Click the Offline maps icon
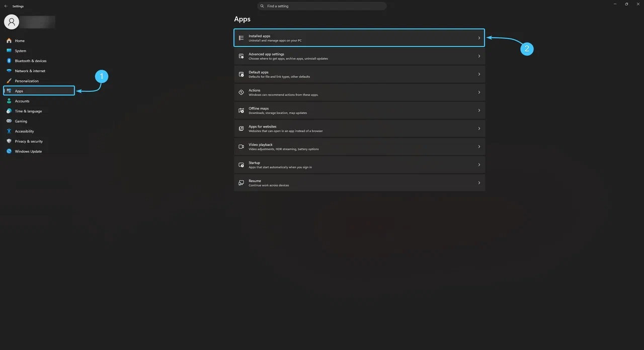Viewport: 644px width, 350px height. [x=241, y=111]
